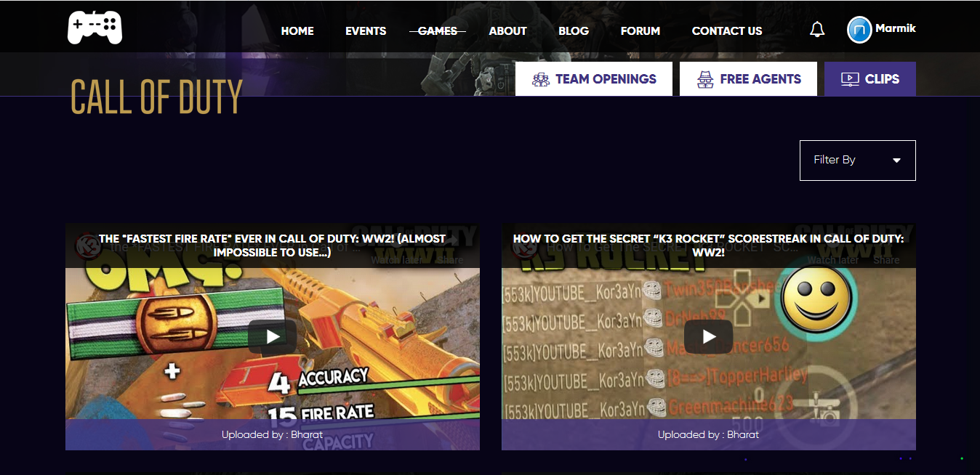Navigate to the Blog
This screenshot has height=475, width=980.
574,31
